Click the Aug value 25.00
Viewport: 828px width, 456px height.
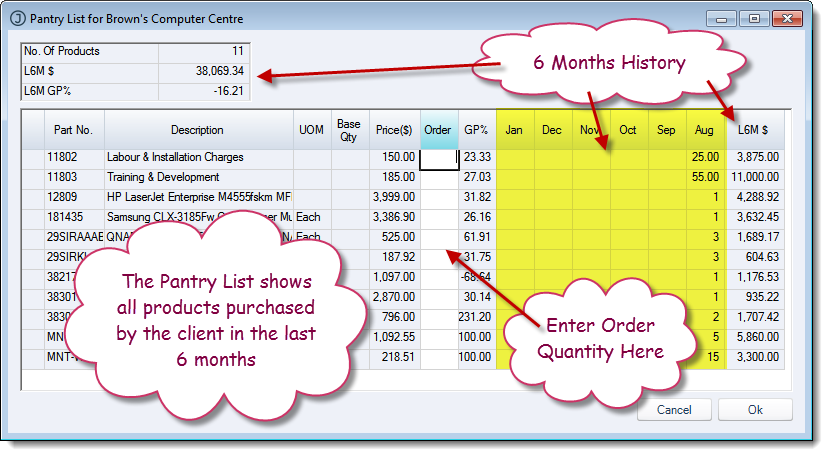tap(705, 157)
